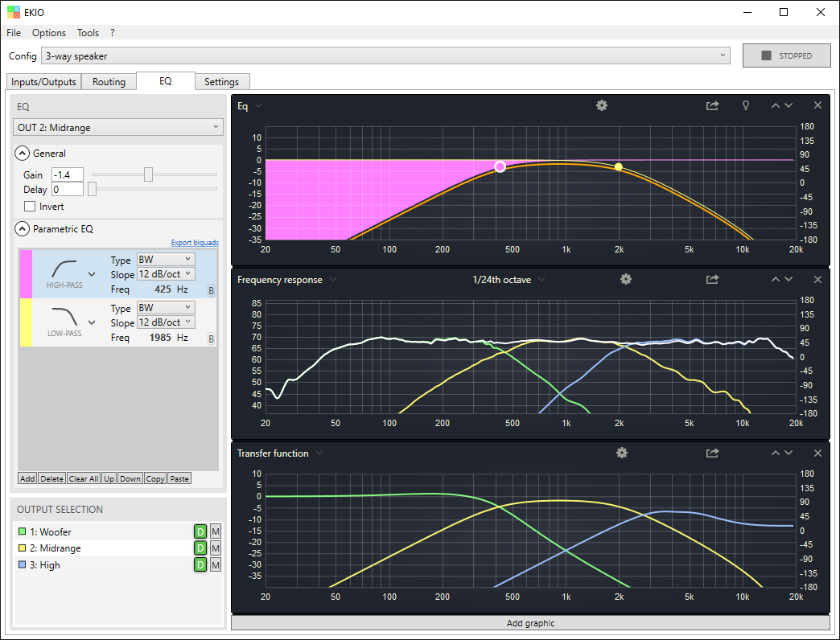Open high-pass Slope 12 dB/oct dropdown
The height and width of the screenshot is (640, 840).
pyautogui.click(x=166, y=274)
